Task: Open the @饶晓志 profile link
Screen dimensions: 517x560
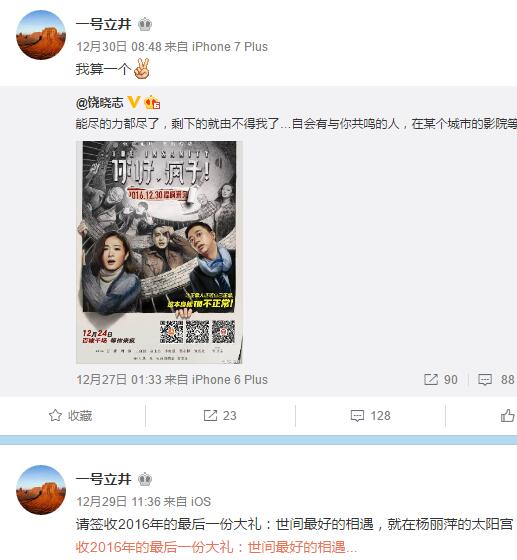Action: (100, 102)
